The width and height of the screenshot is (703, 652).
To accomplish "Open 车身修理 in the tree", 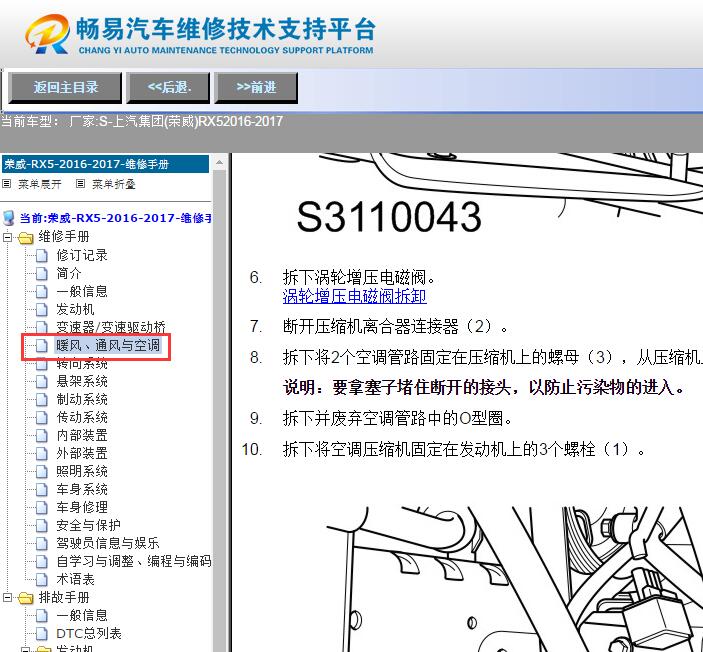I will 82,507.
